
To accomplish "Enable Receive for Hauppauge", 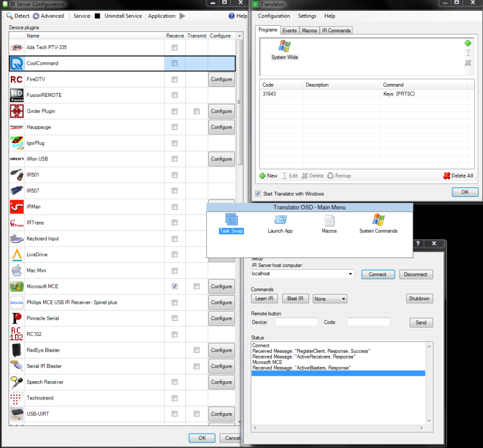I will [x=174, y=127].
